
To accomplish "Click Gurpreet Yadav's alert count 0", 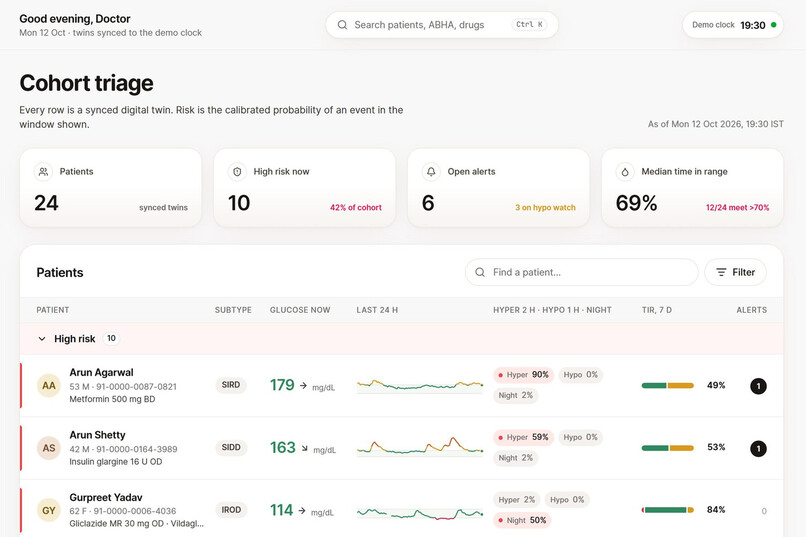I will 764,511.
